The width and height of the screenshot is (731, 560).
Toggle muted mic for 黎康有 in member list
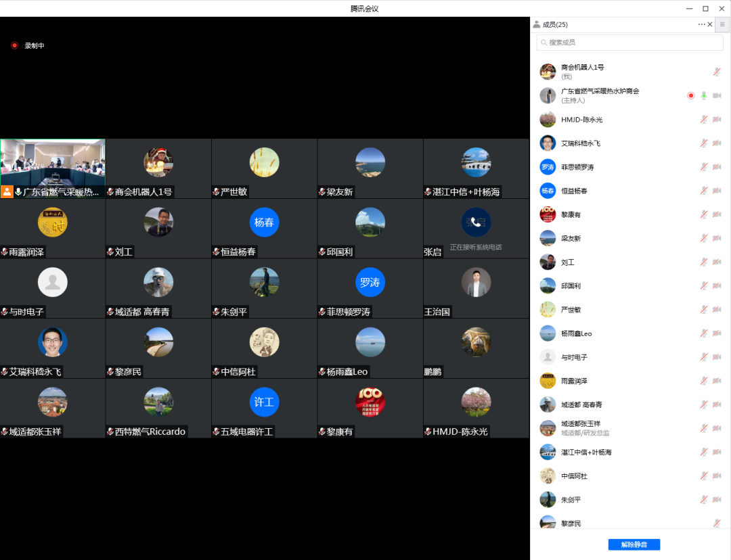pyautogui.click(x=704, y=214)
